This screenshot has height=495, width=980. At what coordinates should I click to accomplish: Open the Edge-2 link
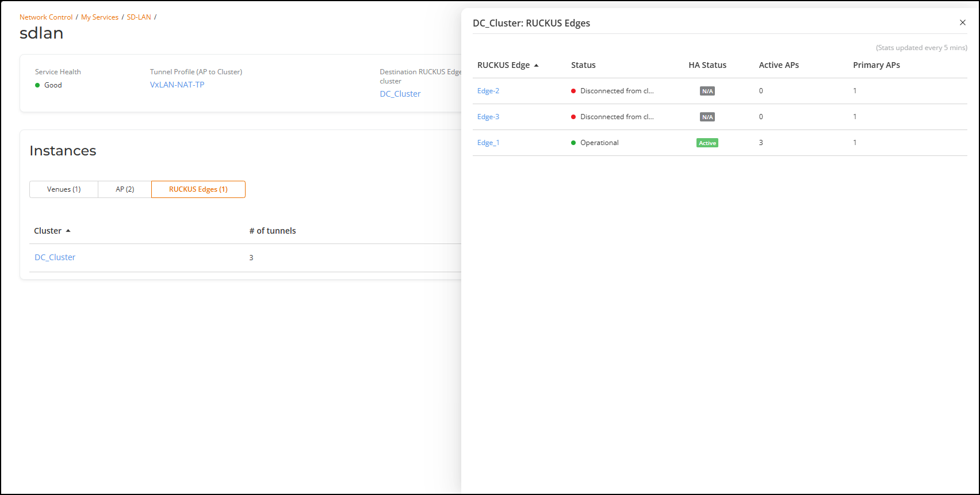(x=488, y=91)
